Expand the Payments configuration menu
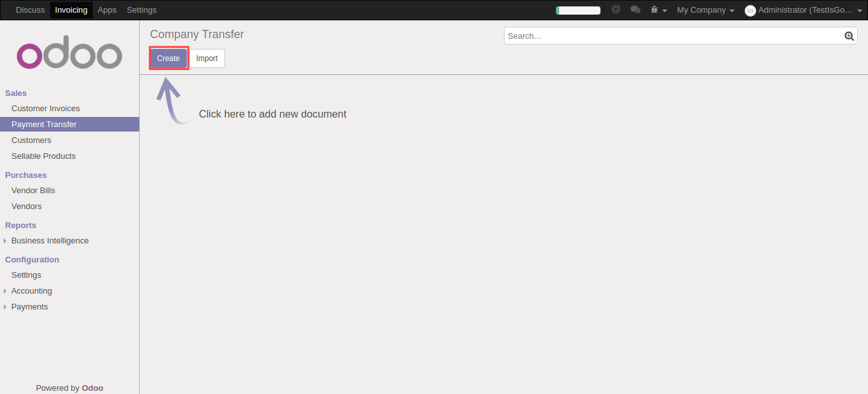The image size is (868, 394). [29, 307]
